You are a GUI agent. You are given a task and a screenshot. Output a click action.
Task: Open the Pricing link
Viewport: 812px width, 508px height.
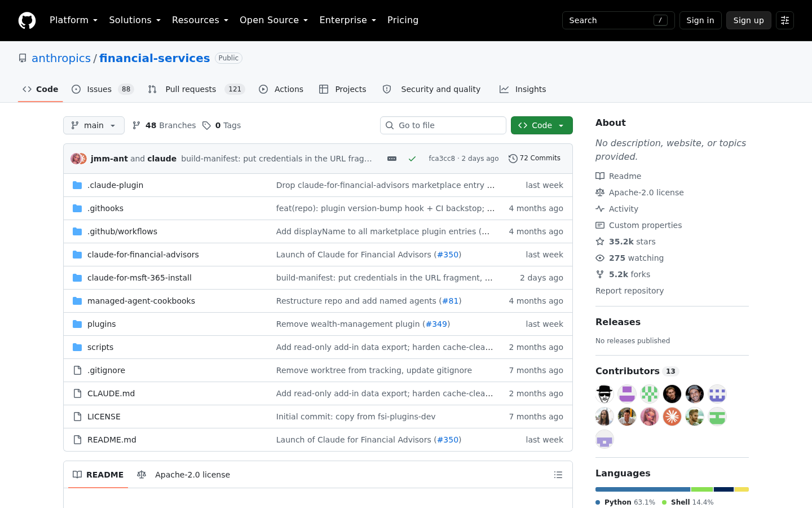[x=403, y=20]
